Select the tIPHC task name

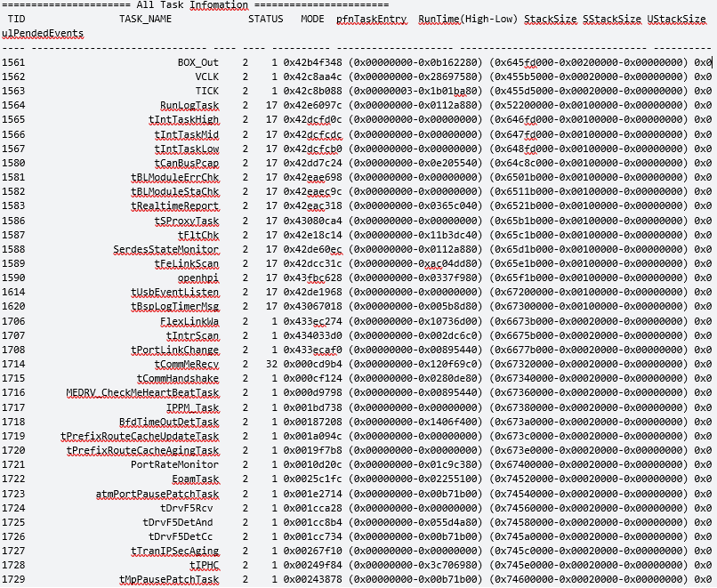(204, 565)
